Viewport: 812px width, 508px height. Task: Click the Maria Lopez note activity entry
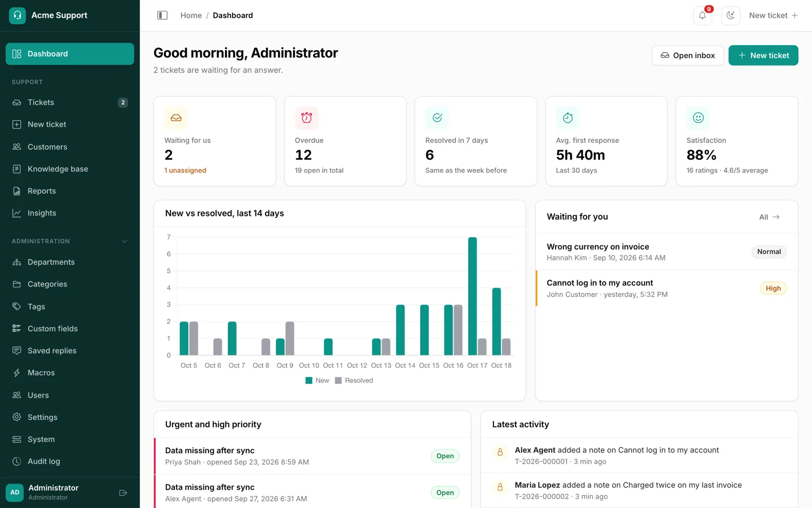pos(639,491)
